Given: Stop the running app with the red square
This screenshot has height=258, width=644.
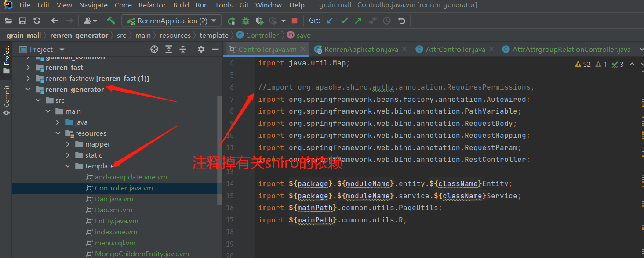Looking at the screenshot, I should tap(295, 21).
